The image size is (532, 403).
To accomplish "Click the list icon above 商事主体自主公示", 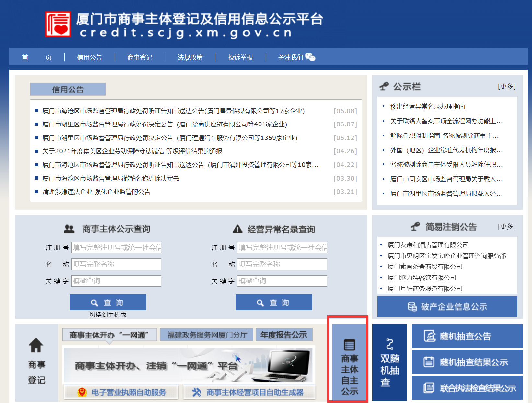I will tap(349, 345).
